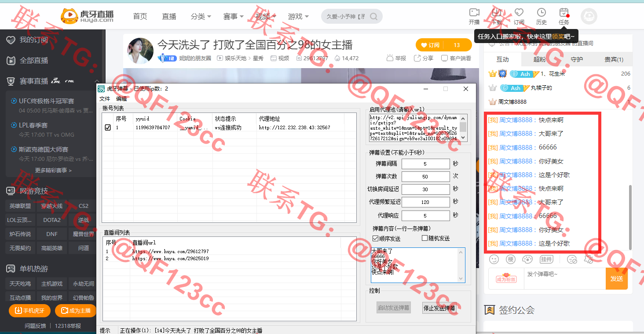Go to 首页 in top navigation

(x=140, y=16)
